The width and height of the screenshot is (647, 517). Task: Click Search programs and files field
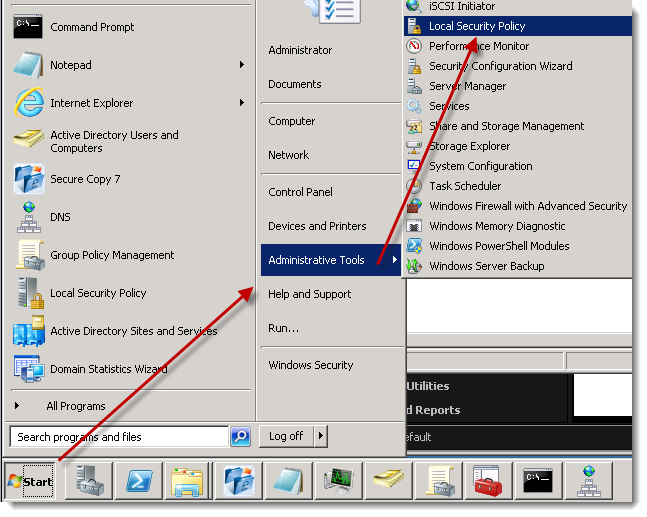click(119, 437)
